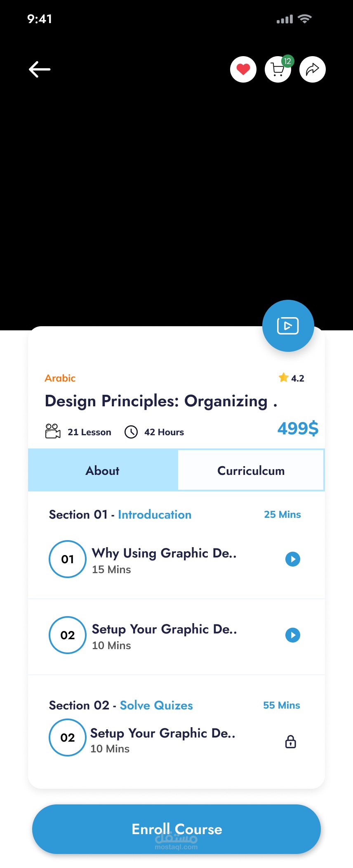Click the share arrow icon
Image resolution: width=353 pixels, height=868 pixels.
(x=313, y=69)
